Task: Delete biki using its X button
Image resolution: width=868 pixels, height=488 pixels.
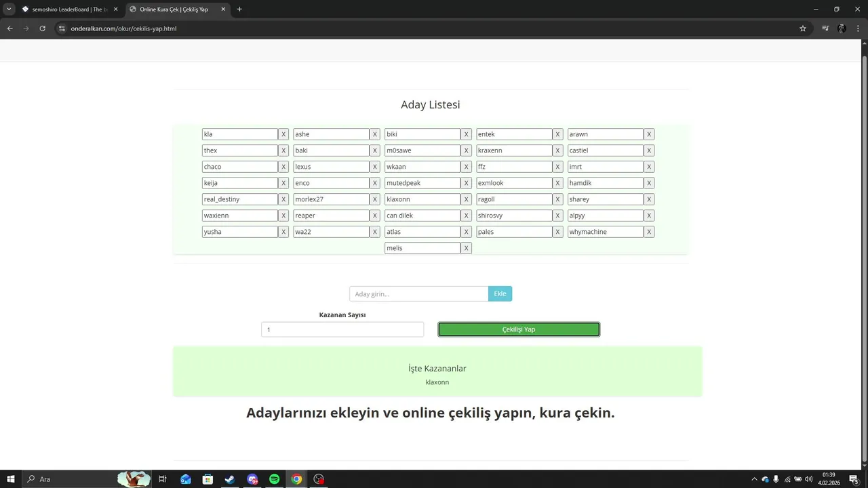Action: [x=466, y=134]
